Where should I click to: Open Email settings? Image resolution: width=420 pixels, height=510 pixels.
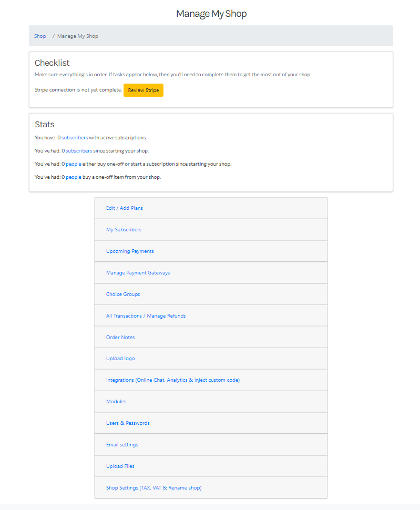(122, 445)
